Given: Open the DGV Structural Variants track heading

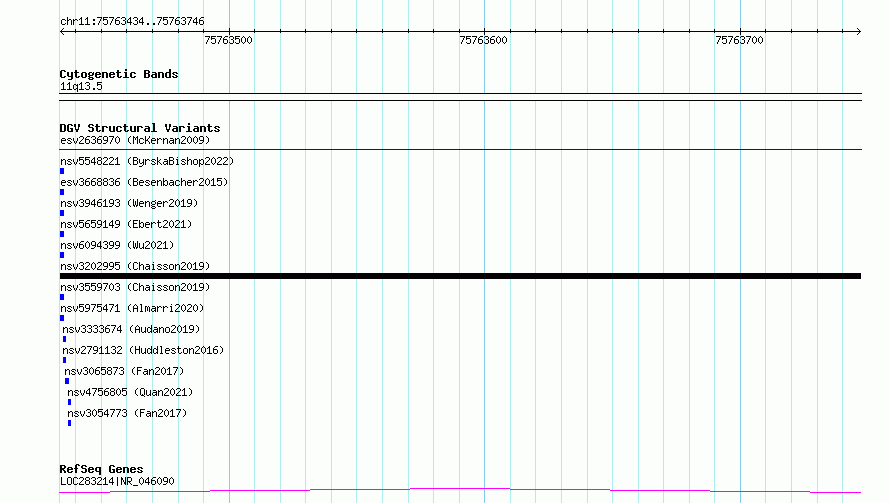Looking at the screenshot, I should 140,128.
